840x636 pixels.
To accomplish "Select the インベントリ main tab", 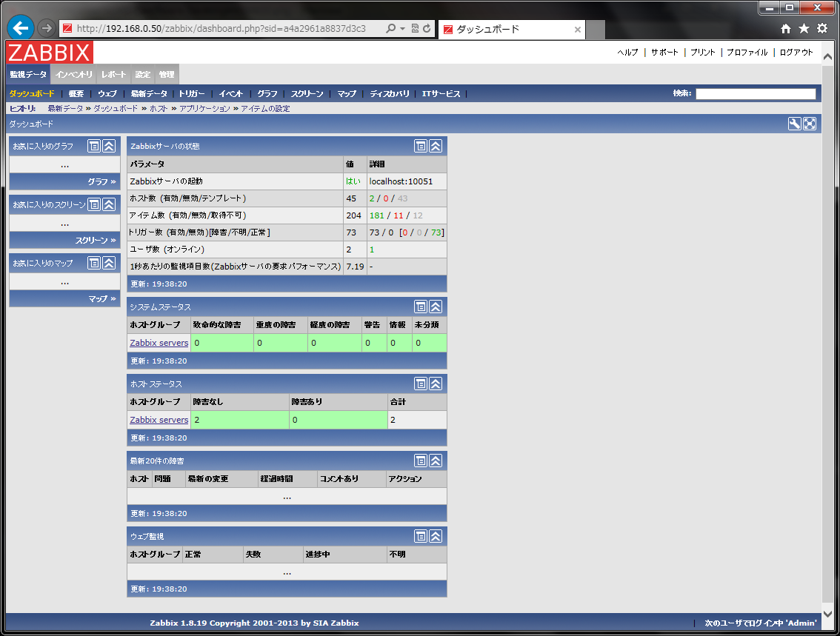I will pos(74,75).
